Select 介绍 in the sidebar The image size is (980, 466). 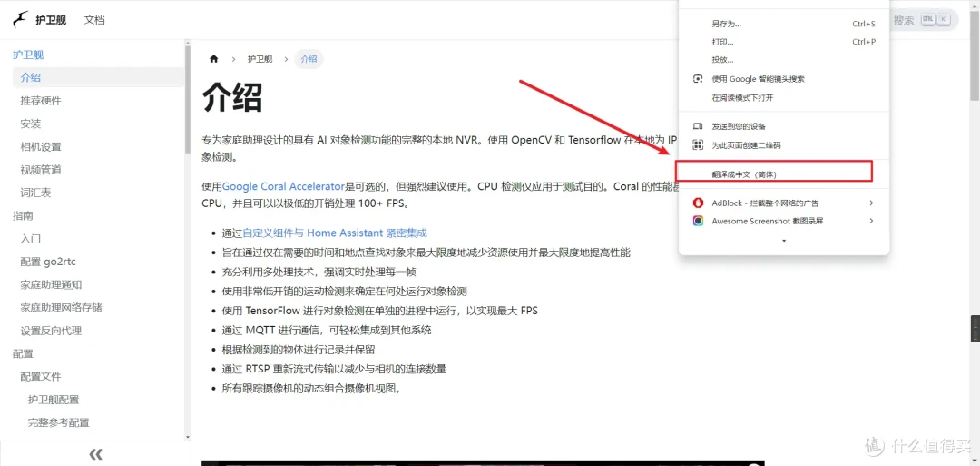[x=98, y=77]
